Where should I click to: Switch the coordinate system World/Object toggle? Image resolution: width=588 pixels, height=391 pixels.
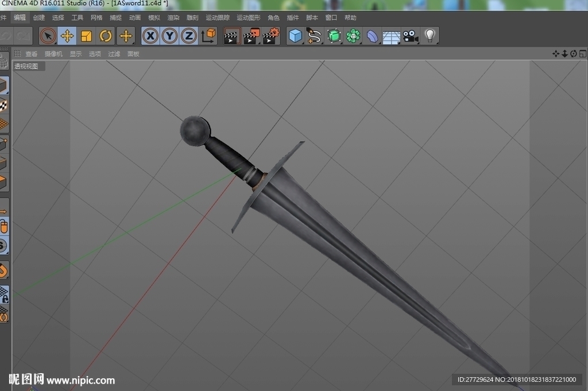tap(208, 36)
